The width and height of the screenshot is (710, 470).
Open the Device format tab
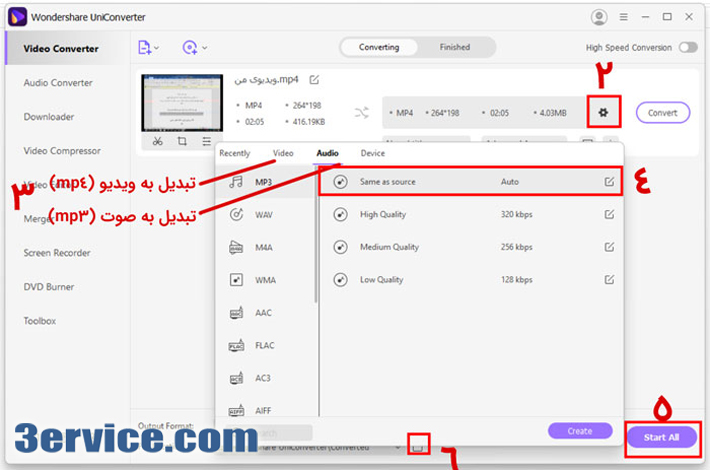click(373, 153)
